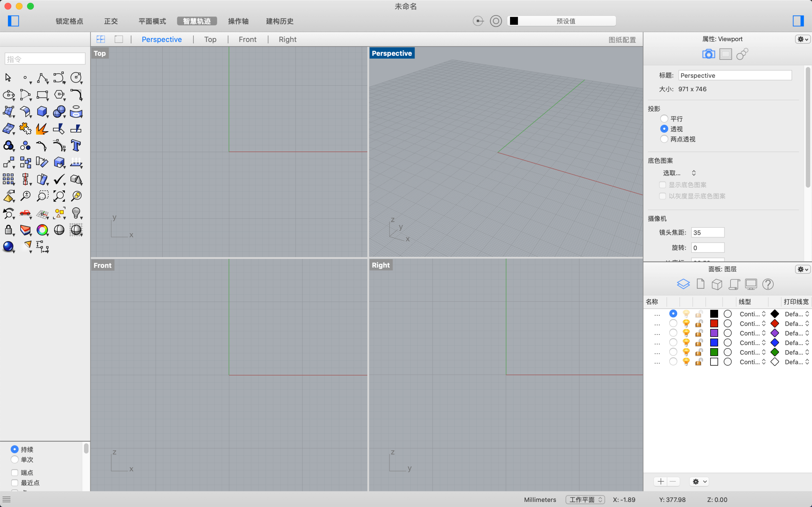Choose two-point perspective projection

point(664,139)
